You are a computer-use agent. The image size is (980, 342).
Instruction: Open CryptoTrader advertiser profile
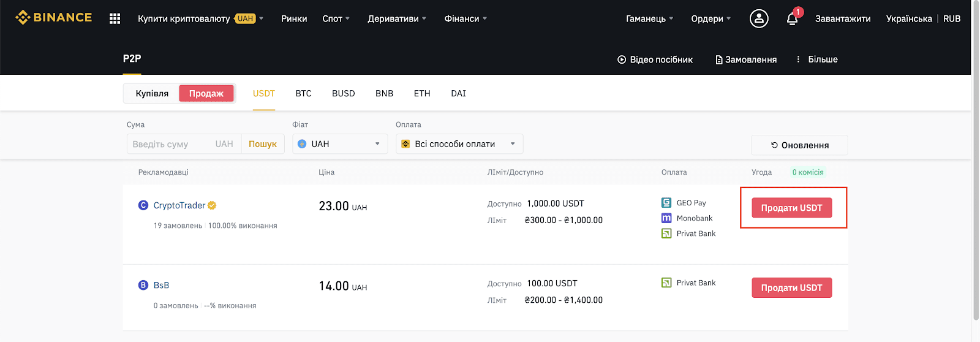tap(179, 205)
